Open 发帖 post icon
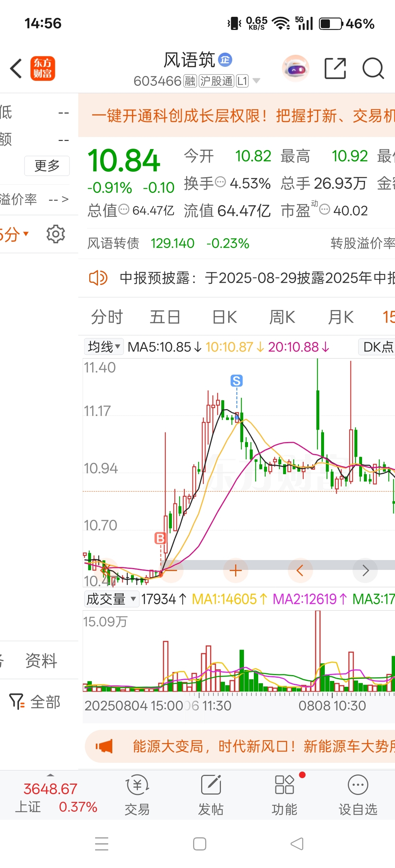Screen dimensions: 395x868 (x=211, y=785)
